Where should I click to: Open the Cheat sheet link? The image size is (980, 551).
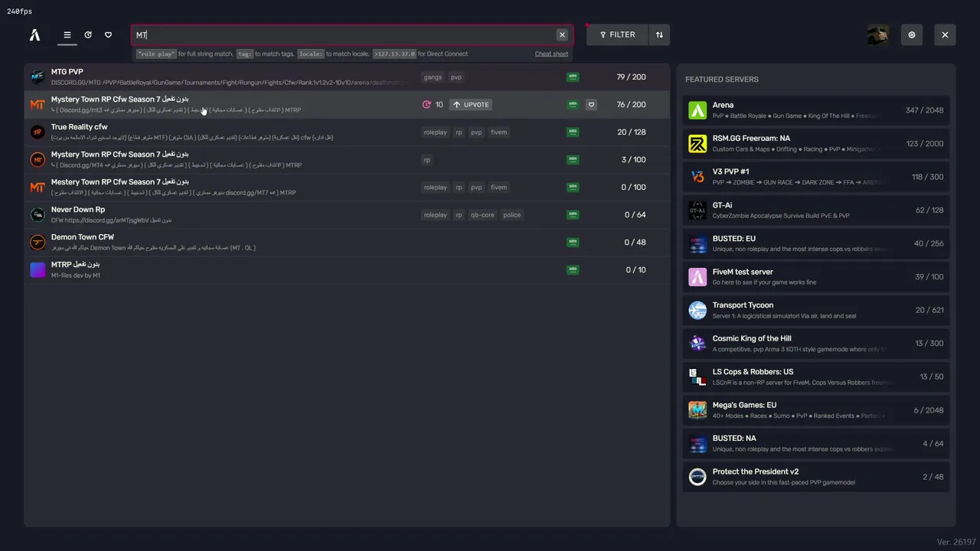pos(551,54)
